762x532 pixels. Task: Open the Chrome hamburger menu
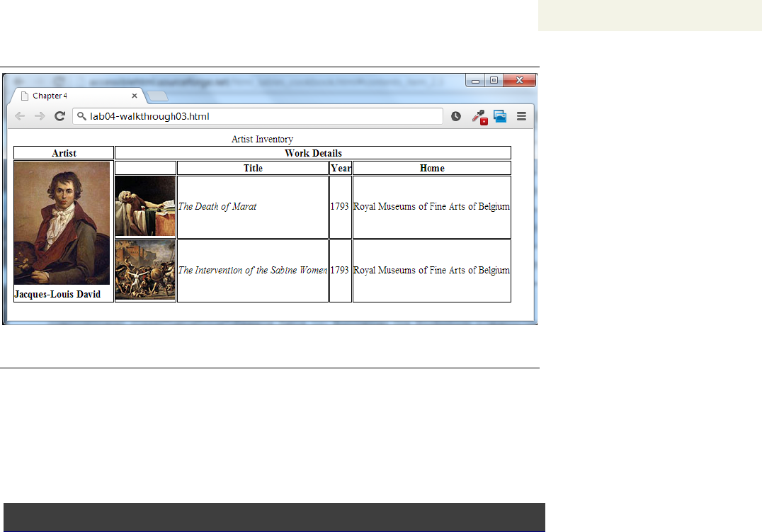[521, 116]
